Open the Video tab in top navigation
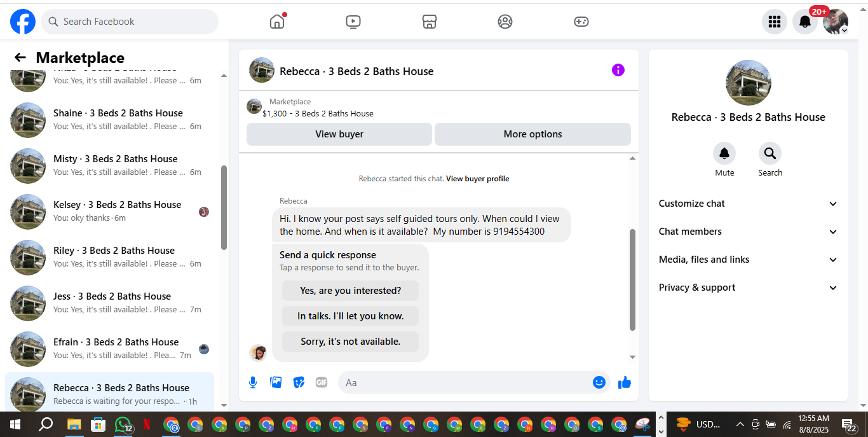The image size is (868, 437). 353,22
